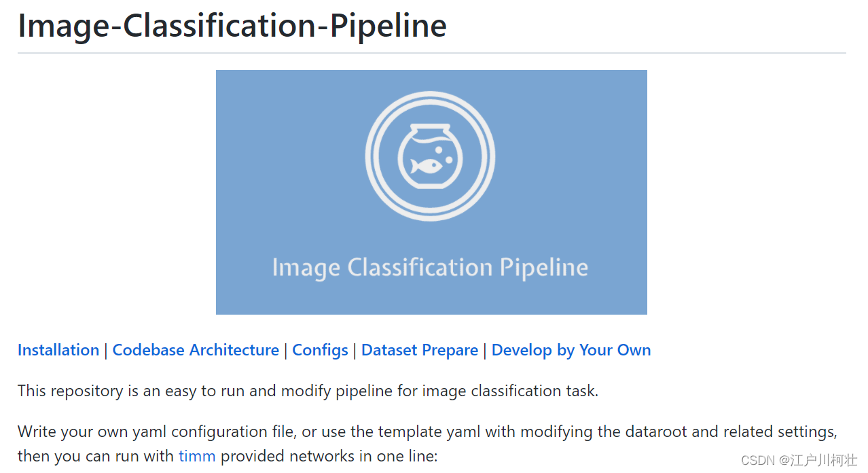Click the fishbowl logo in the banner
This screenshot has width=868, height=473.
point(431,156)
